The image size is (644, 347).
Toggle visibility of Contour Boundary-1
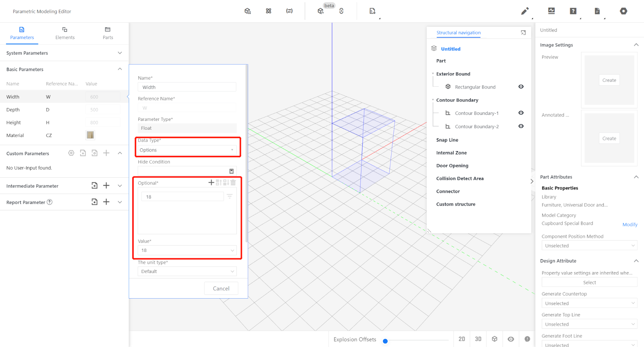click(x=521, y=113)
